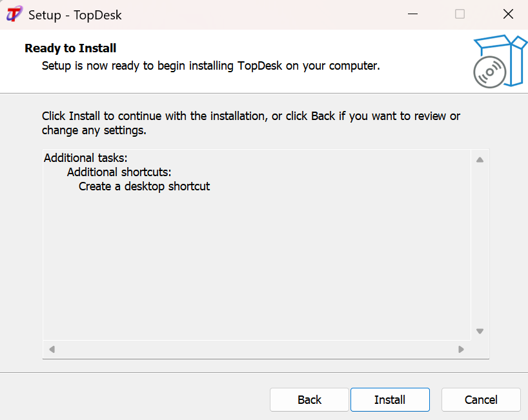528x420 pixels.
Task: Go back with the Back button
Action: [309, 400]
